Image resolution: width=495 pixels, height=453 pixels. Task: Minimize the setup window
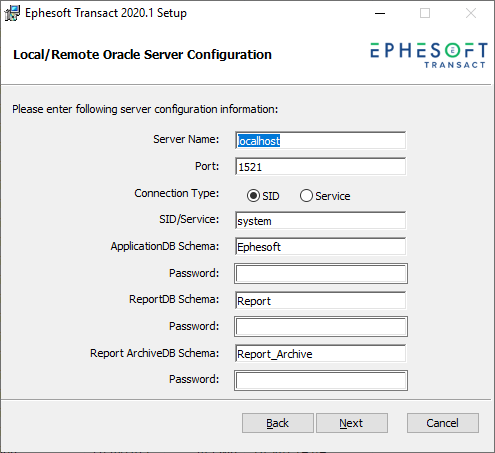pyautogui.click(x=380, y=13)
